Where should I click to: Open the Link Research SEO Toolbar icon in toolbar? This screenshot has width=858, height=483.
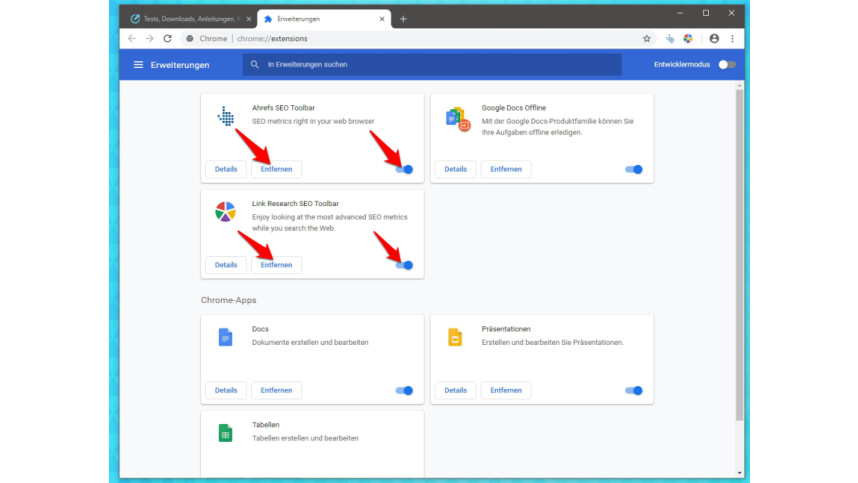click(x=688, y=38)
